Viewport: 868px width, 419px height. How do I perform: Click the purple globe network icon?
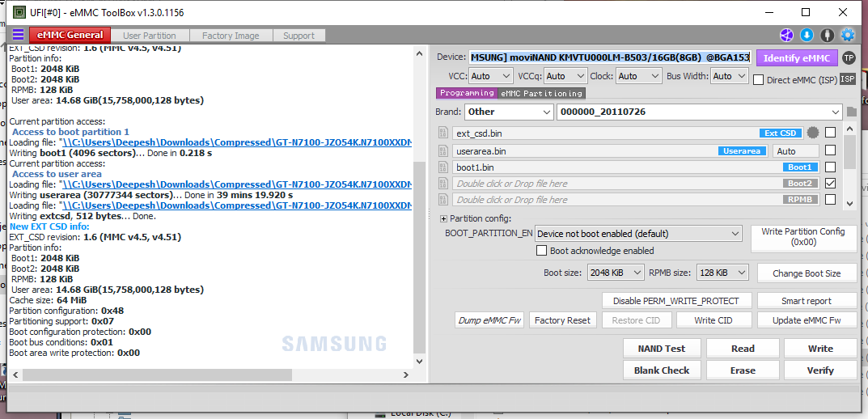786,36
